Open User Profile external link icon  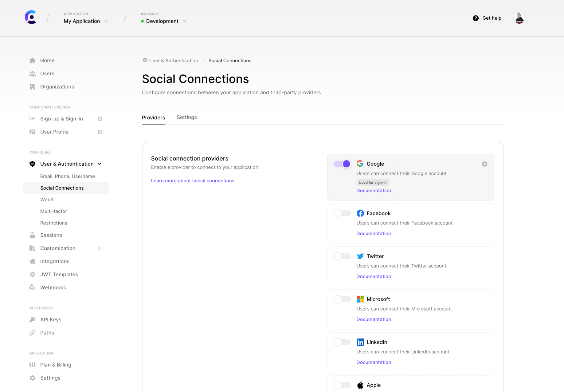(100, 132)
